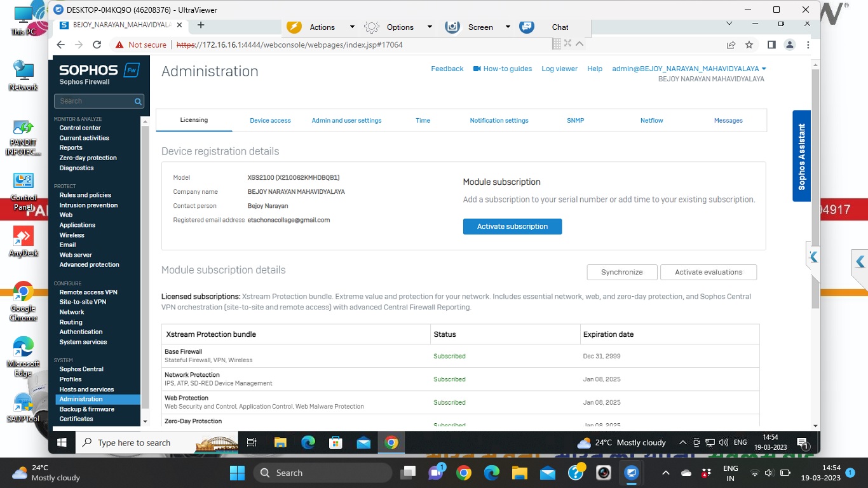Expand the UltraViewer Screen dropdown arrow

click(508, 27)
